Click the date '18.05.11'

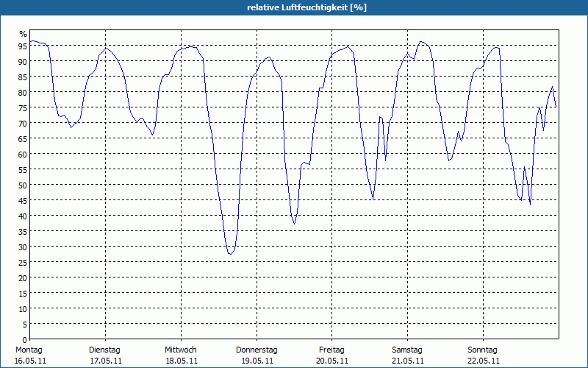tap(182, 361)
